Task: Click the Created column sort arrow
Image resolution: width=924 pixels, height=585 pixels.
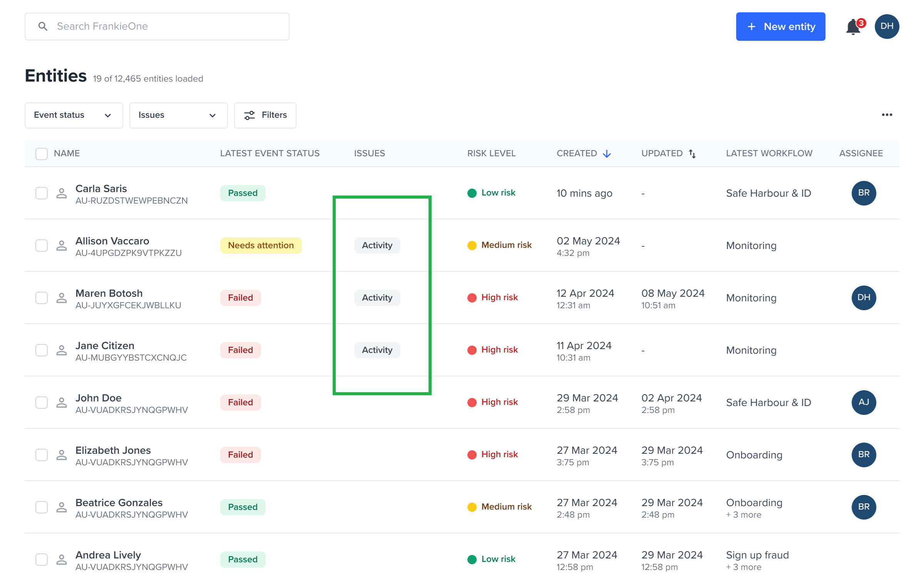Action: coord(607,154)
